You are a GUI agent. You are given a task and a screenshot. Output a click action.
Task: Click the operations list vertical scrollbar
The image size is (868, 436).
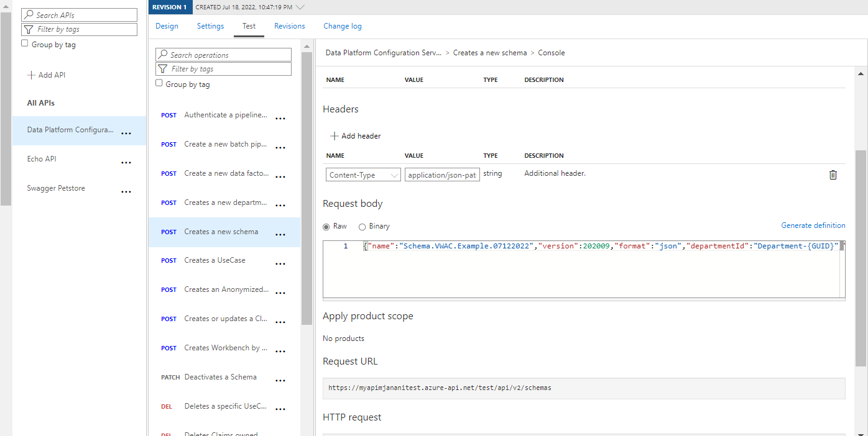pos(307,188)
